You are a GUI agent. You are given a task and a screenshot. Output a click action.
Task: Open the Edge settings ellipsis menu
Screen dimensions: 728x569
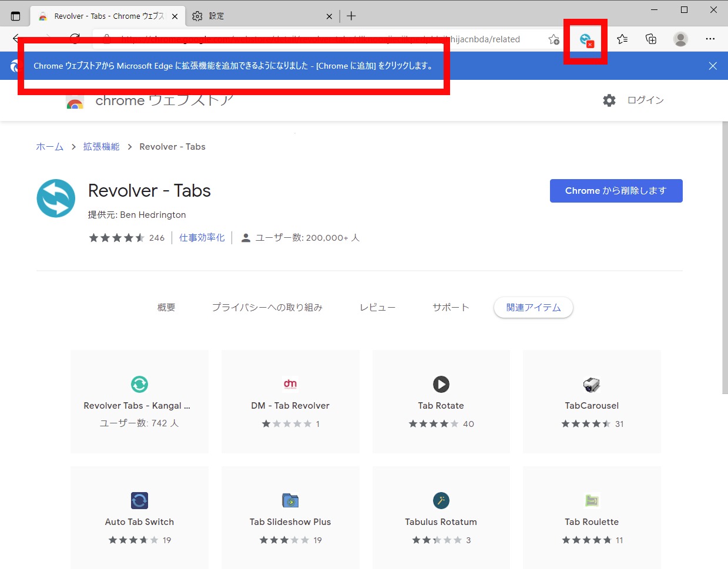click(x=710, y=39)
